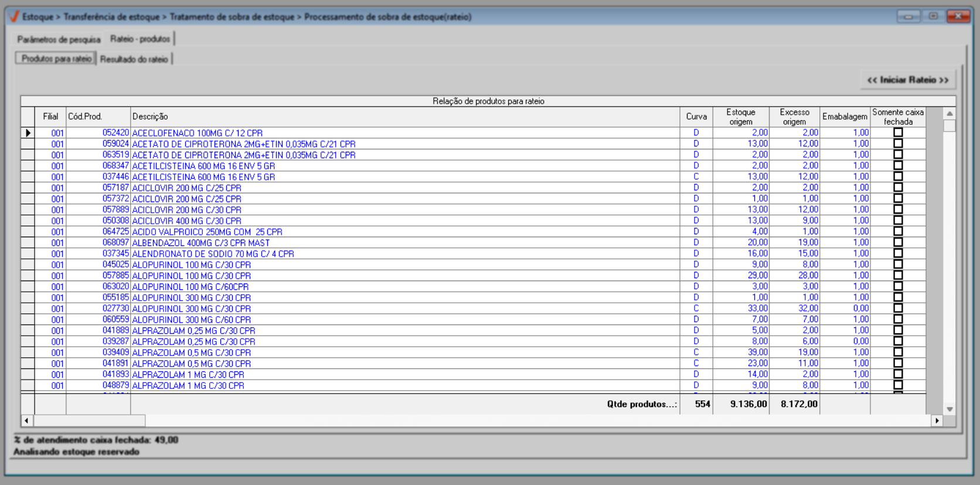This screenshot has height=485, width=980.
Task: Select ACICLOVIR 200 MG C/25 CPR row 057372
Action: (473, 199)
